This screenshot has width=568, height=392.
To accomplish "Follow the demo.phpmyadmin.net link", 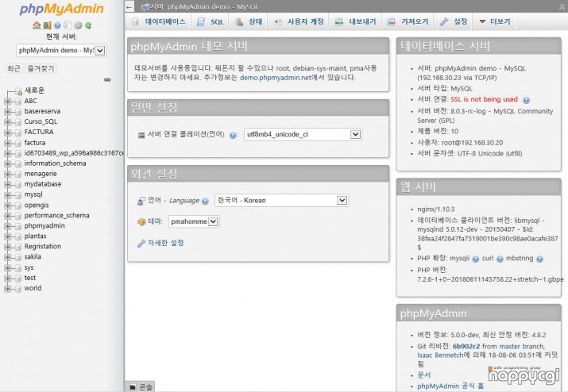I will pos(276,78).
